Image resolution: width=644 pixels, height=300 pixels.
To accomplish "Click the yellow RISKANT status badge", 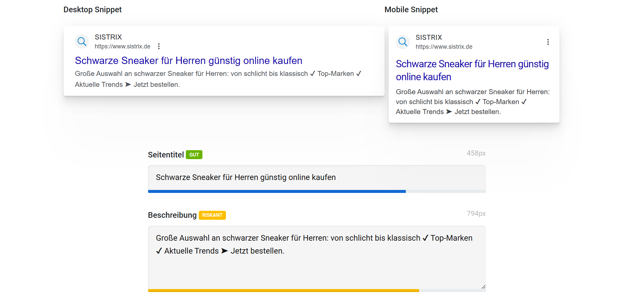I will pos(212,215).
